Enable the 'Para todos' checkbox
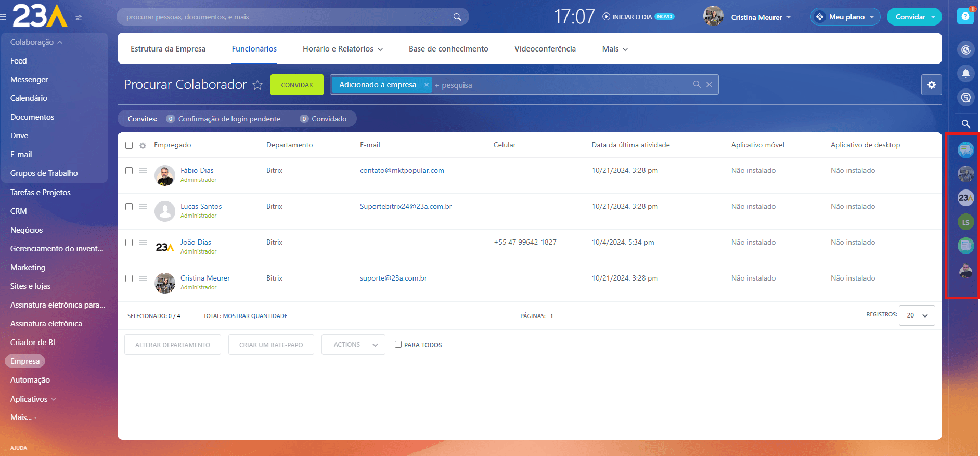The height and width of the screenshot is (456, 980). (398, 345)
